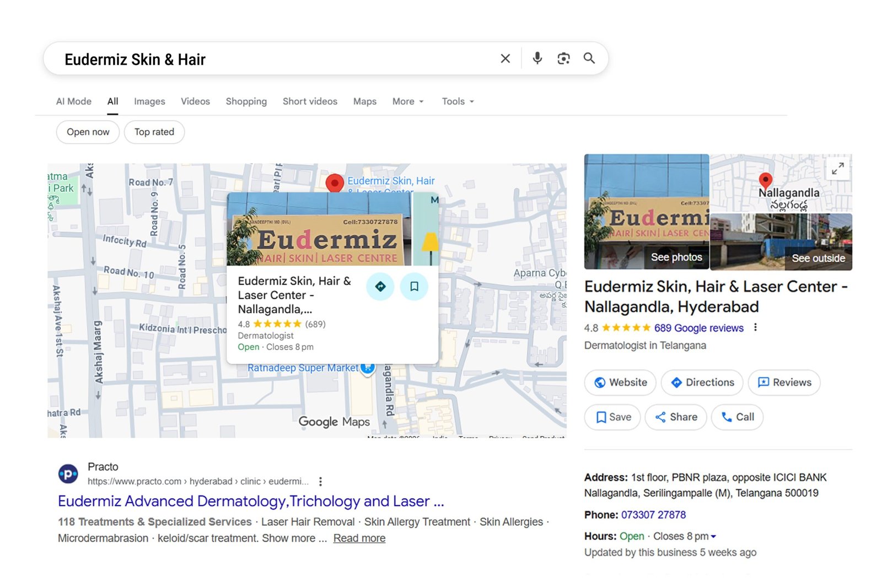Screen dimensions: 882x588
Task: Toggle the Top rated filter
Action: [x=154, y=132]
